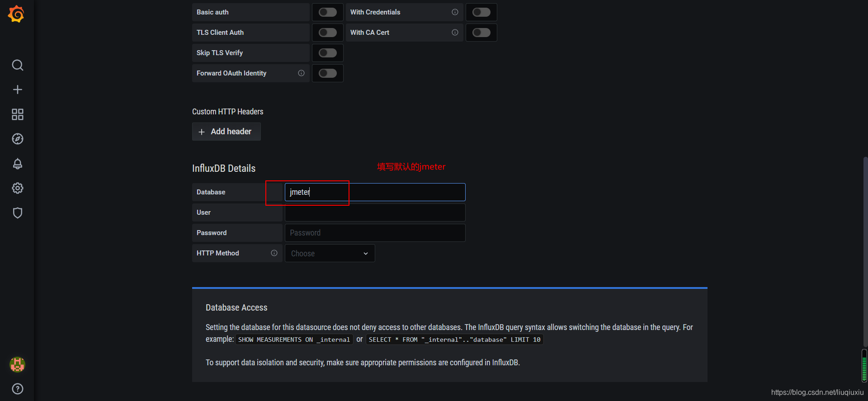The height and width of the screenshot is (401, 868).
Task: Open the HTTP Method Choose dropdown
Action: 330,253
